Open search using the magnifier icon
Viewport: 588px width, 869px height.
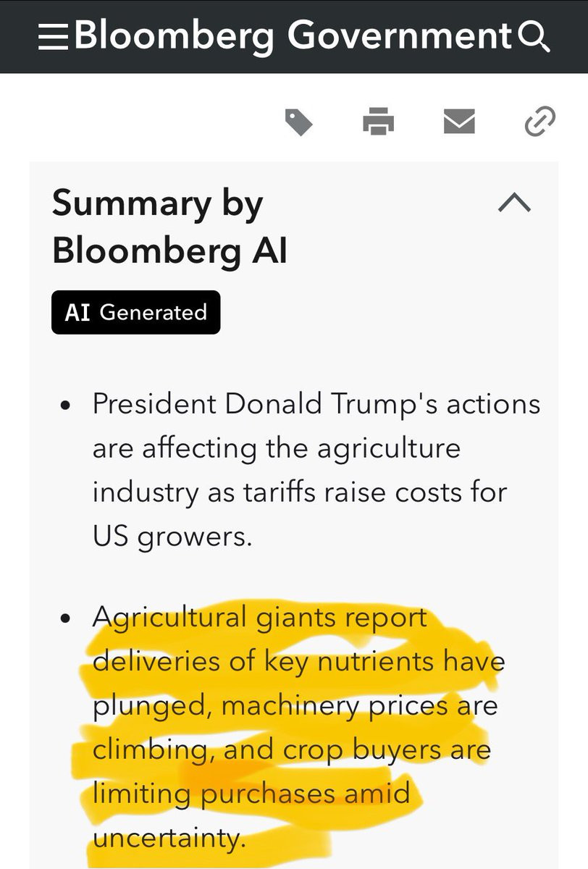click(x=535, y=37)
